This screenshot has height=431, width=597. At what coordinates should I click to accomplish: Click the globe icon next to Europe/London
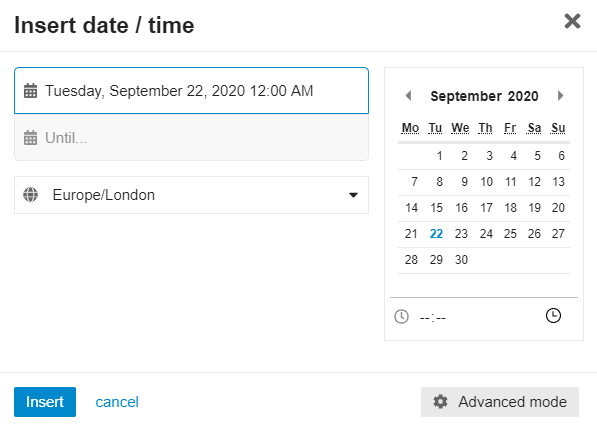tap(30, 195)
